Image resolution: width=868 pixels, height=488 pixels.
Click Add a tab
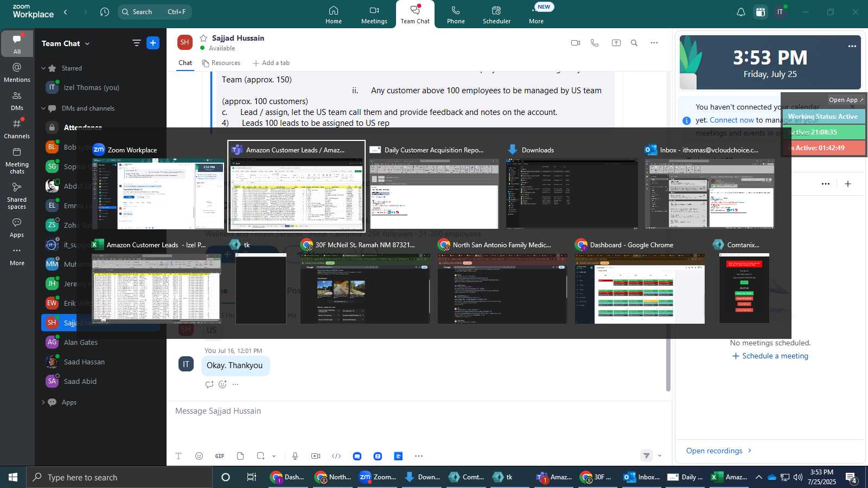click(271, 63)
